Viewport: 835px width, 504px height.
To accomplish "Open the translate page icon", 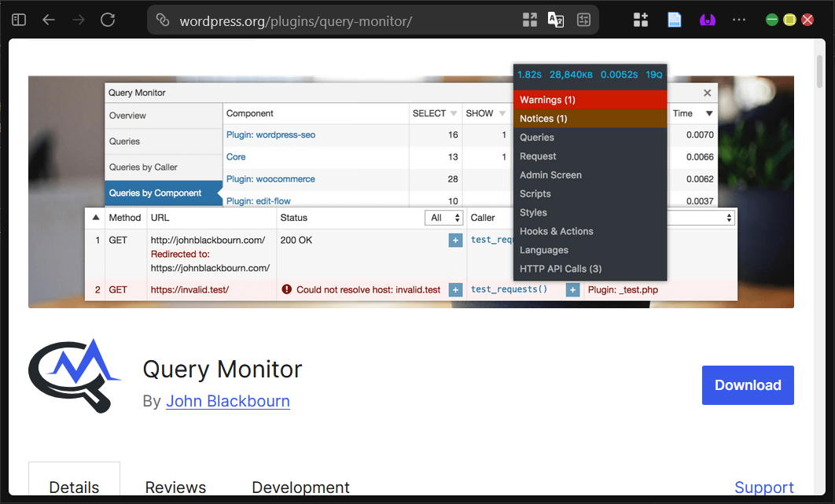I will click(x=556, y=20).
